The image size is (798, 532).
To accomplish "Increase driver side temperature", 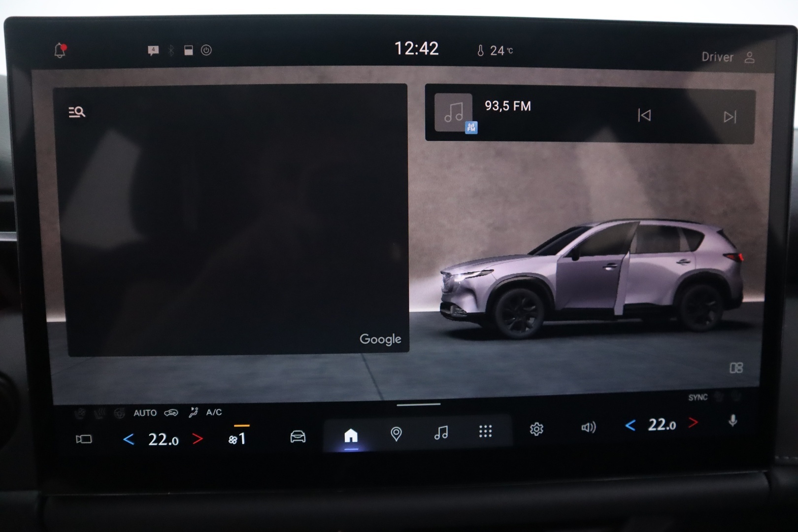I will pyautogui.click(x=198, y=438).
